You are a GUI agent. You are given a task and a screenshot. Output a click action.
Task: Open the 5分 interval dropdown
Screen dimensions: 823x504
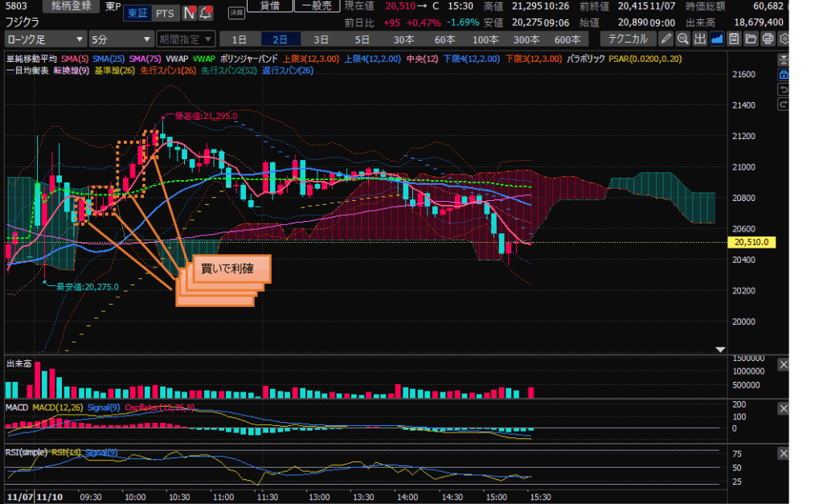(121, 39)
